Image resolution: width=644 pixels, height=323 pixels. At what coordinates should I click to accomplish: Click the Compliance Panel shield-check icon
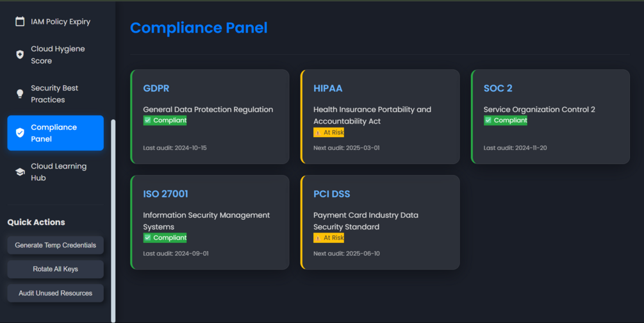[20, 133]
